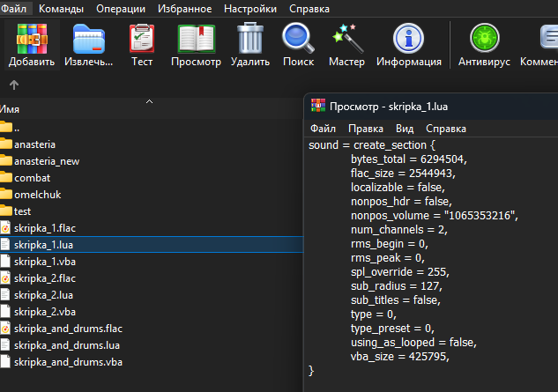Click the num_channels = 2 line

(399, 230)
